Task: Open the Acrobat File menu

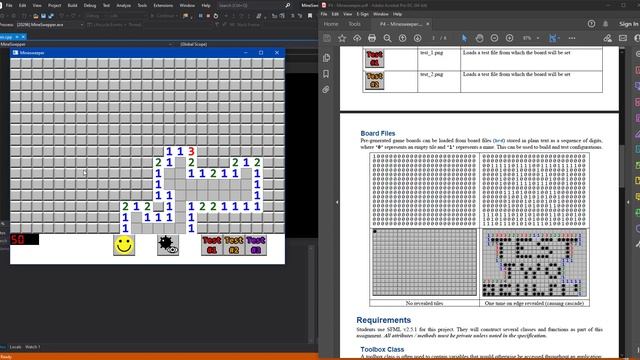Action: coord(324,14)
